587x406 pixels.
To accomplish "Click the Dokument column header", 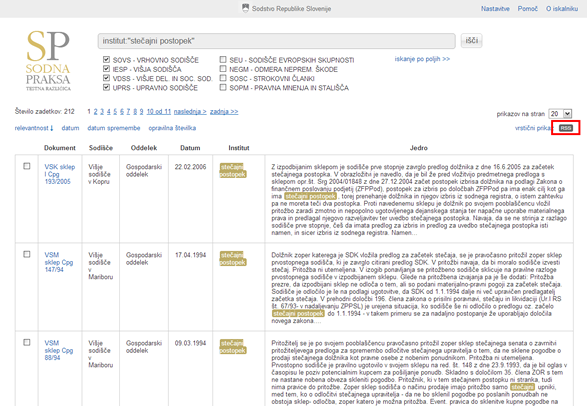I will (60, 148).
